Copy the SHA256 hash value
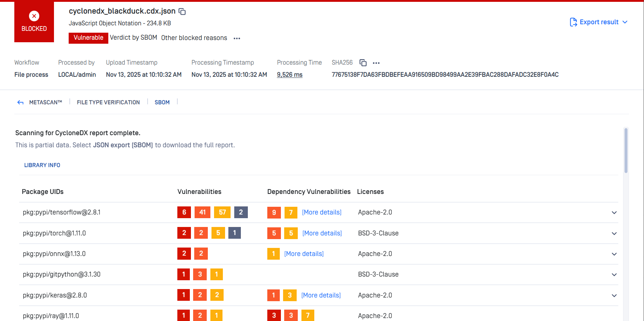 pos(363,63)
